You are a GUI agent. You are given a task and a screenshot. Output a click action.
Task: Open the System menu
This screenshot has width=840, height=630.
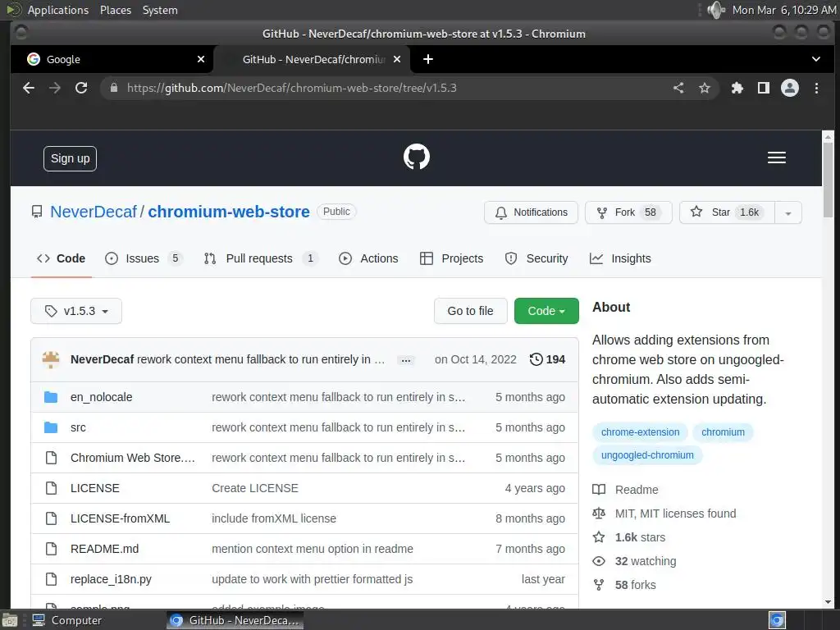pos(160,10)
